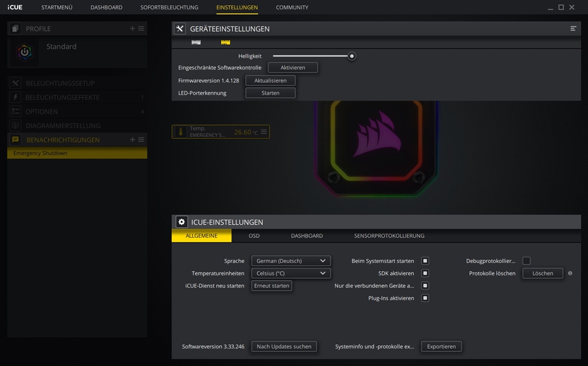
Task: Open the Community menu item
Action: point(292,8)
